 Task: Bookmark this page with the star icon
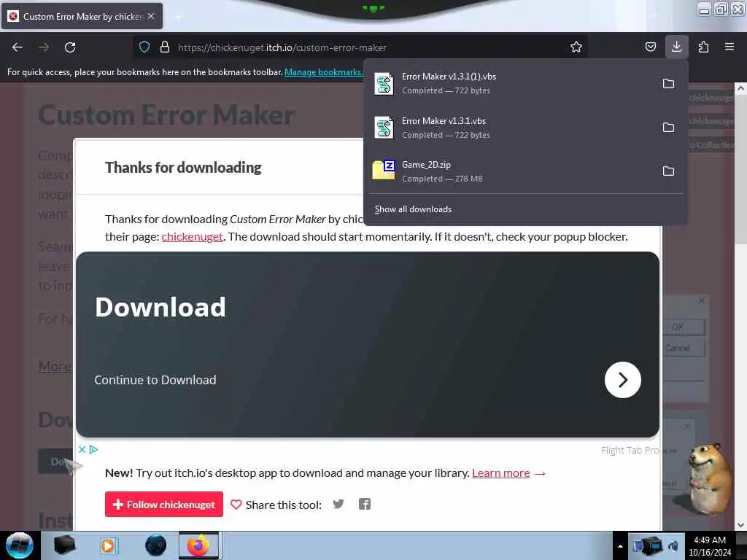point(576,47)
